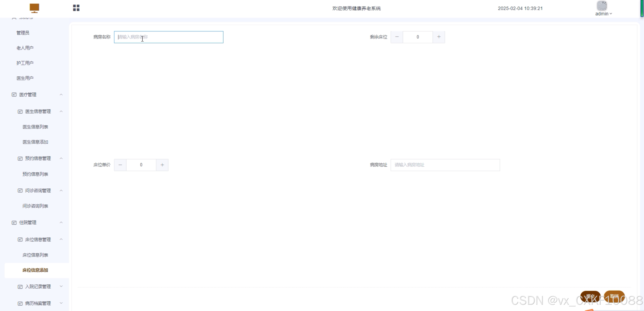The image size is (644, 311).
Task: Click minus icon for 剩余床位 stepper
Action: (397, 37)
